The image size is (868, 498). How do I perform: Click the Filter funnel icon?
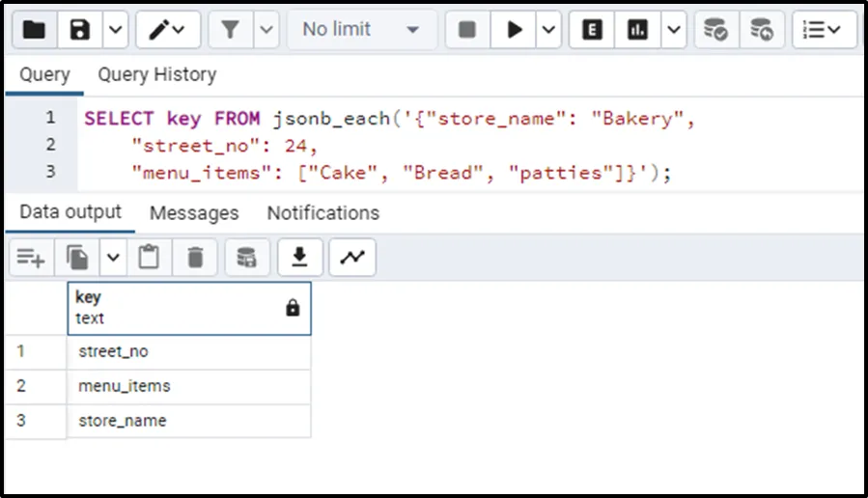tap(231, 30)
